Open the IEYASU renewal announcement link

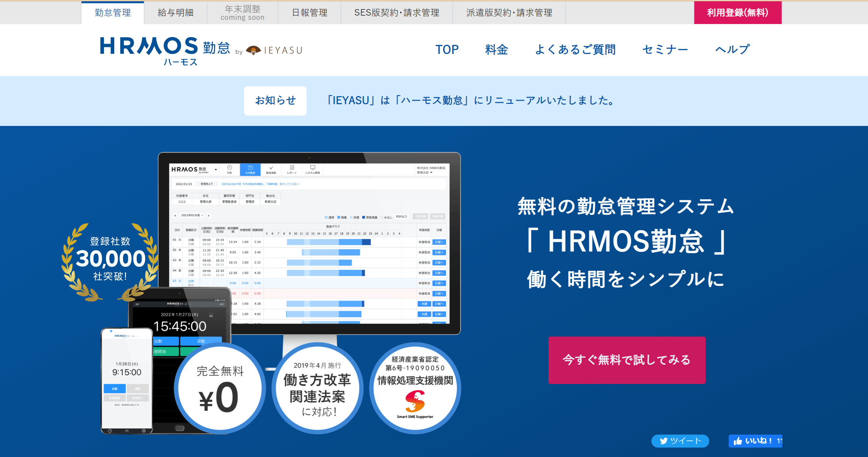[471, 100]
